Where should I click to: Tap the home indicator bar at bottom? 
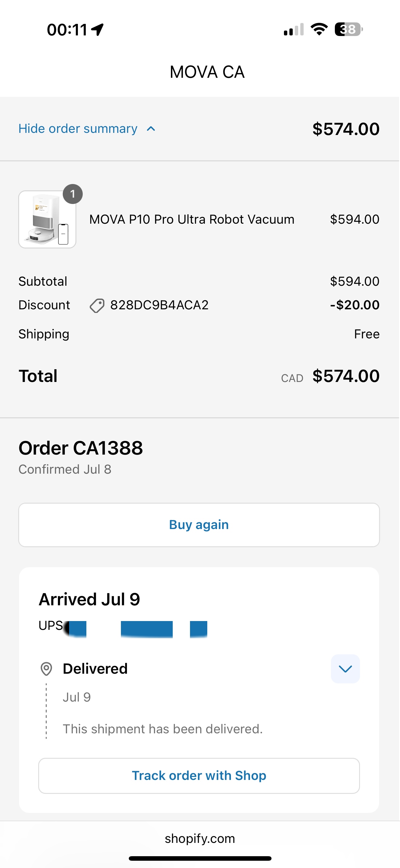pyautogui.click(x=200, y=858)
